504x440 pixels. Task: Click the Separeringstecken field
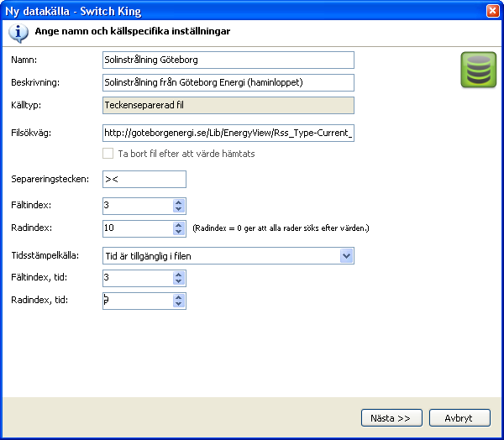144,179
